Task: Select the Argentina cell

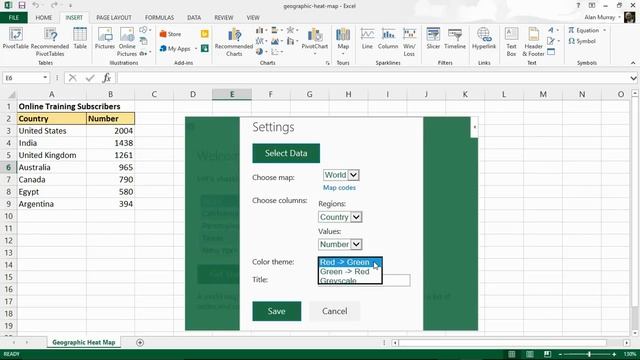Action: [52, 204]
